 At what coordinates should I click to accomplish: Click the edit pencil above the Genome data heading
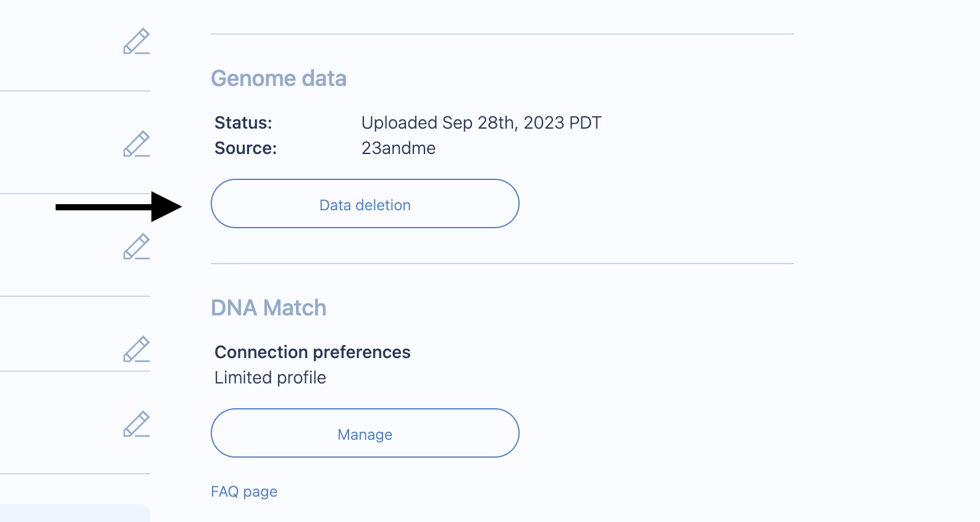click(x=137, y=41)
